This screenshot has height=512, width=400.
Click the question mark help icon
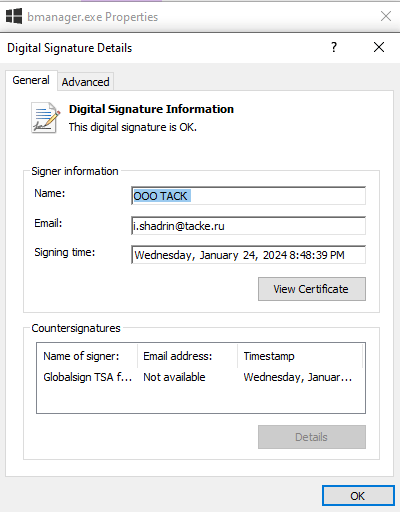334,47
